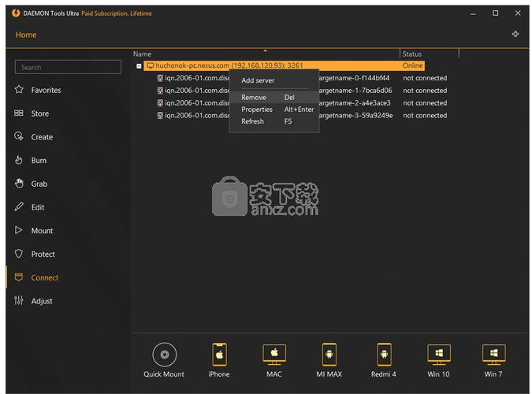The width and height of the screenshot is (532, 394).
Task: Open the Adjust label in sidebar
Action: point(42,301)
